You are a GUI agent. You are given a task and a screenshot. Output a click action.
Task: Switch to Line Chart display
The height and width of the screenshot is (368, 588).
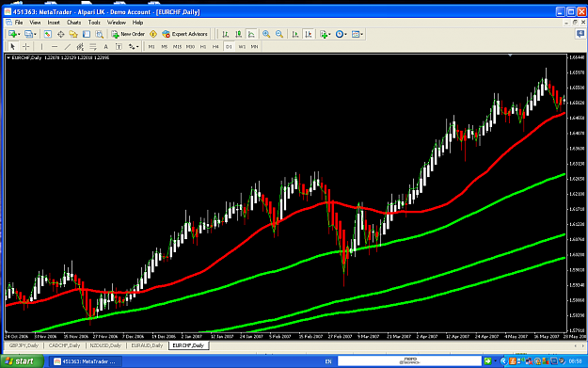pyautogui.click(x=251, y=34)
